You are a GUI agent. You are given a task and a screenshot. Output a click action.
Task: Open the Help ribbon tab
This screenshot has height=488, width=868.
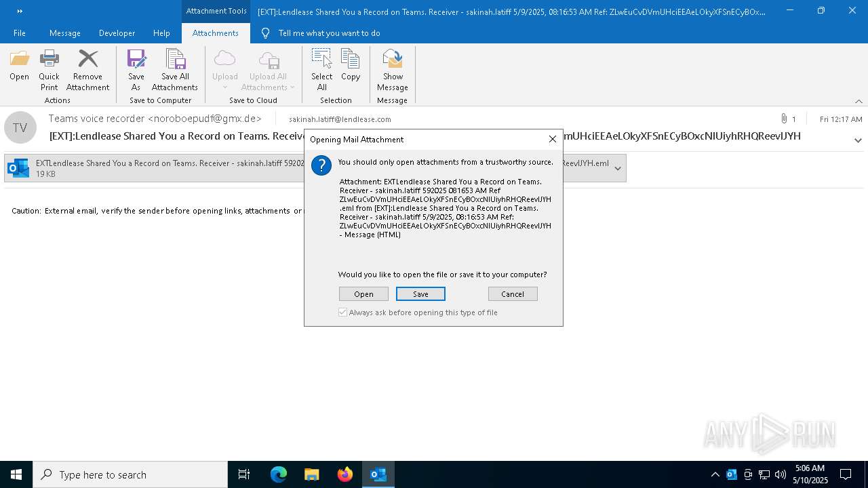tap(161, 33)
